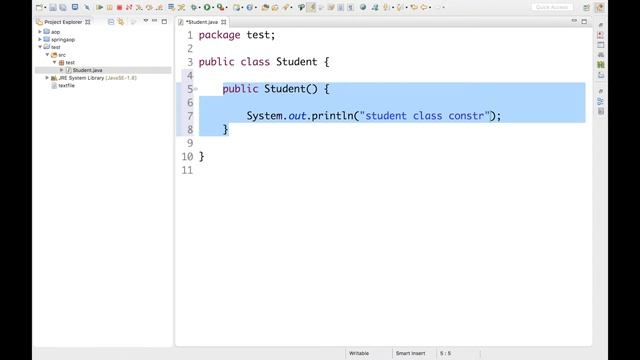Save the current file
Screen dimensions: 640x360
tap(53, 7)
